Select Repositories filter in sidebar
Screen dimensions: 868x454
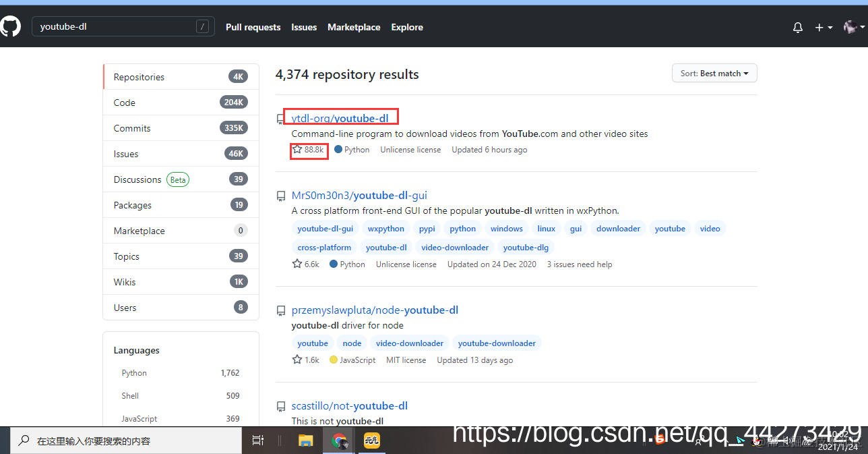coord(181,77)
